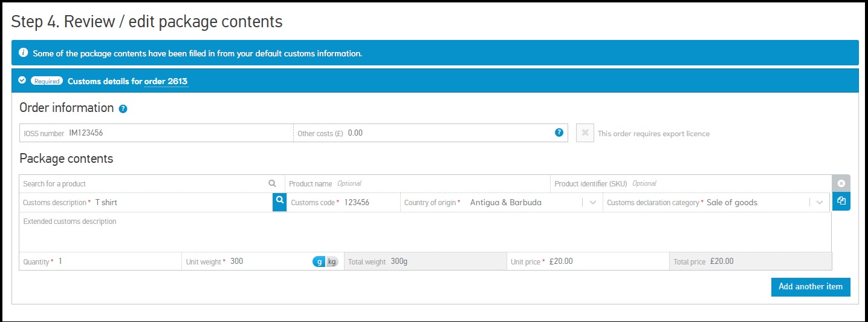Screen dimensions: 868x322
Task: Duplicate the item with the copy icon
Action: coord(841,202)
